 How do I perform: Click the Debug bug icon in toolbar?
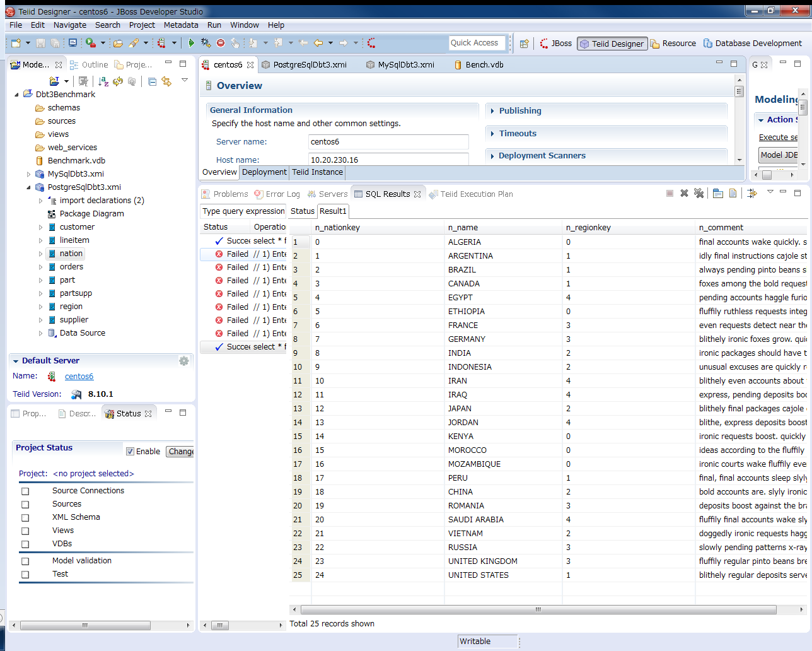[206, 43]
